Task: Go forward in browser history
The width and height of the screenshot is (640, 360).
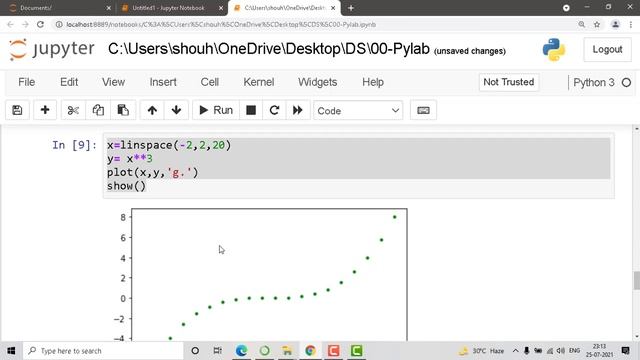Action: pyautogui.click(x=25, y=24)
